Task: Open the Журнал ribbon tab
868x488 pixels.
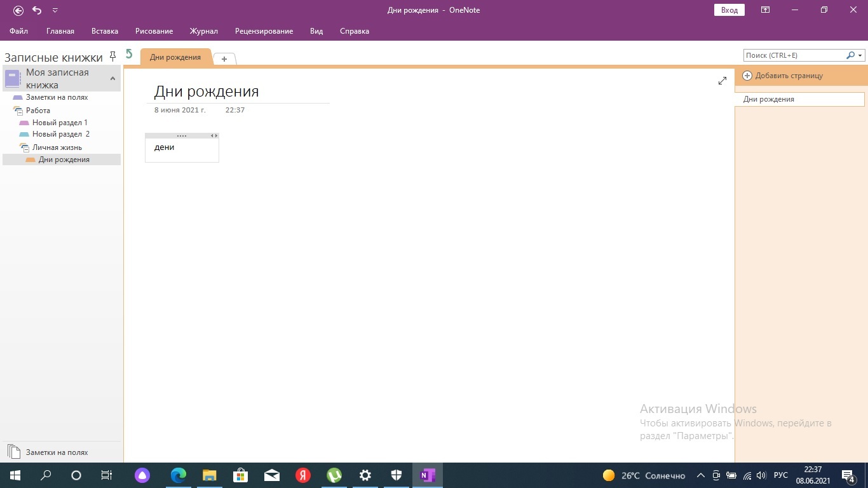Action: 203,31
